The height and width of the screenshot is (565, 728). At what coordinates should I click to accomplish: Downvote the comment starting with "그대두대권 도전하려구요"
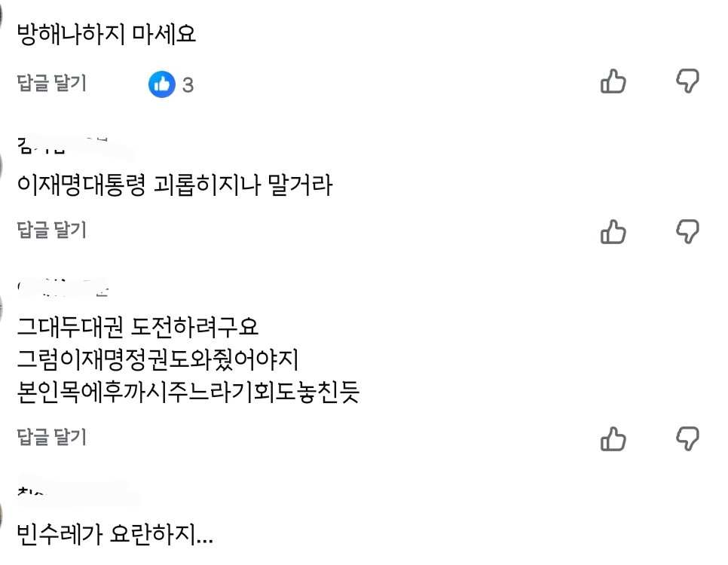(x=687, y=438)
